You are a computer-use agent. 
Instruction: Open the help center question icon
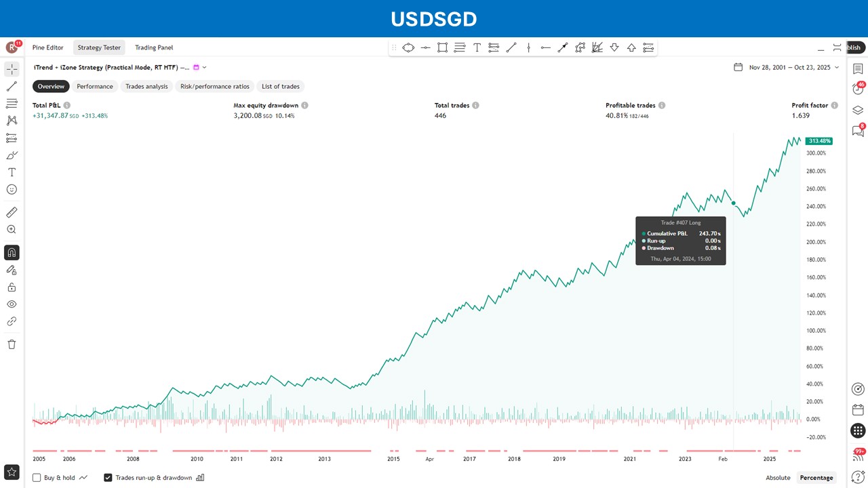pos(858,476)
